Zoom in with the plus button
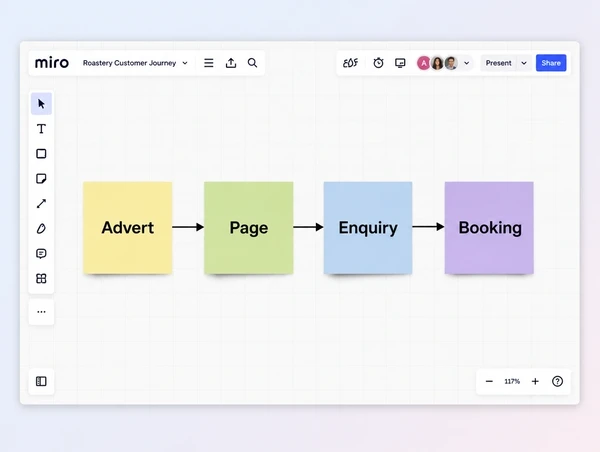The height and width of the screenshot is (452, 600). pos(535,381)
